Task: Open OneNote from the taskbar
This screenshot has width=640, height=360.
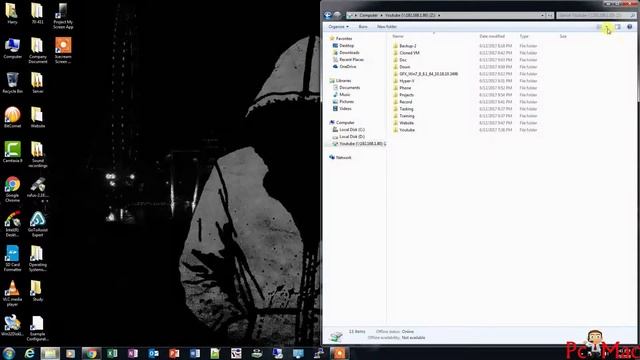Action: (133, 353)
